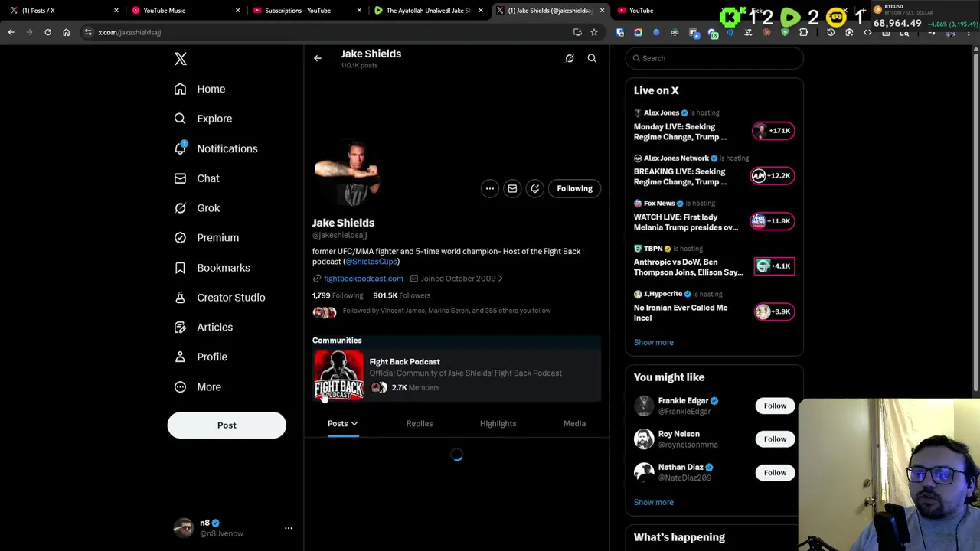Open Roy Nelson's profile name
The width and height of the screenshot is (980, 551).
tap(679, 434)
